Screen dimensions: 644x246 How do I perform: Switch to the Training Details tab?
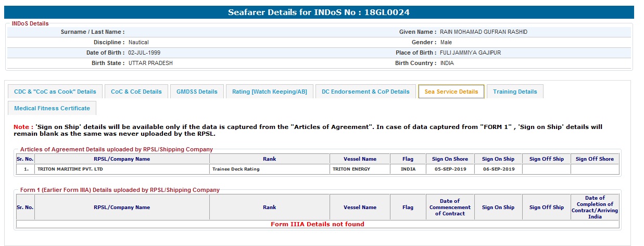(x=515, y=92)
